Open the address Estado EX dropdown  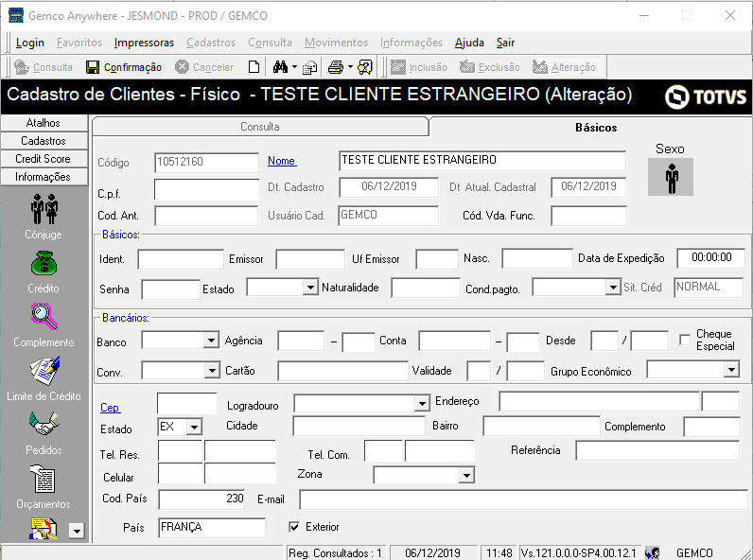194,427
